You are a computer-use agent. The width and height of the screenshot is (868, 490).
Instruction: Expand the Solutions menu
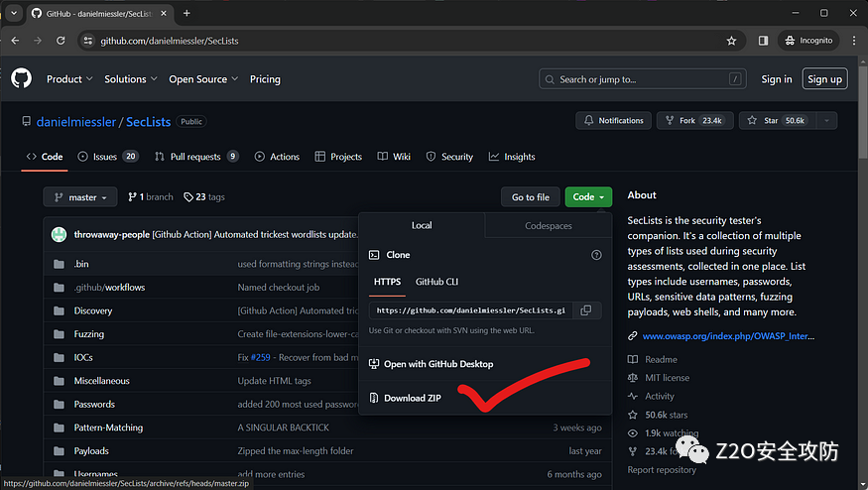point(131,79)
